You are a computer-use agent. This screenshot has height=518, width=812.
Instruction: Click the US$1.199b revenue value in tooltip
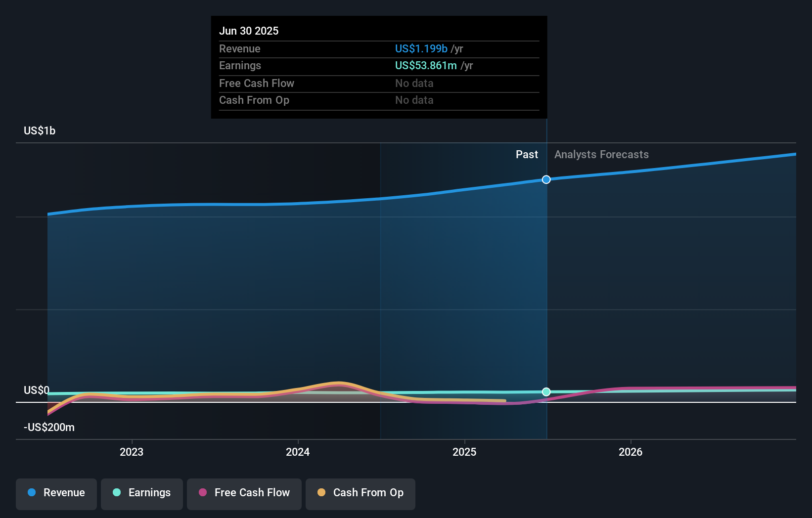(x=421, y=49)
